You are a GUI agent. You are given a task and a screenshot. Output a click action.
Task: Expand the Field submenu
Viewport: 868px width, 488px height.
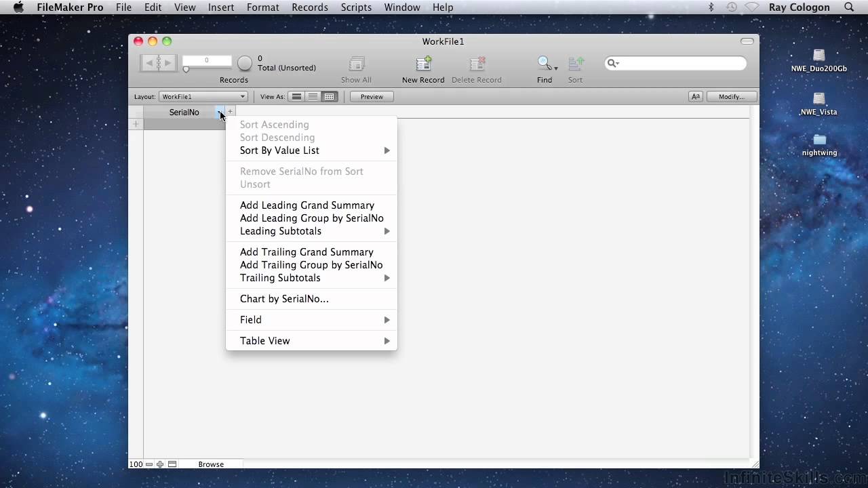(x=311, y=320)
